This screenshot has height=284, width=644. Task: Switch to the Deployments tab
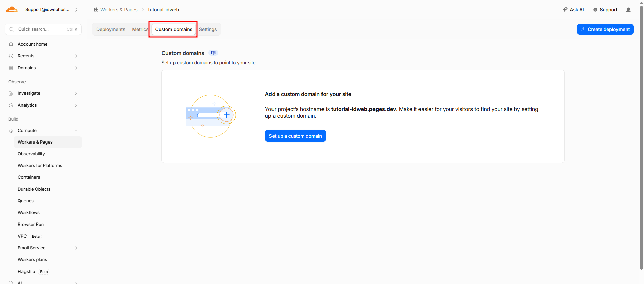pyautogui.click(x=111, y=29)
